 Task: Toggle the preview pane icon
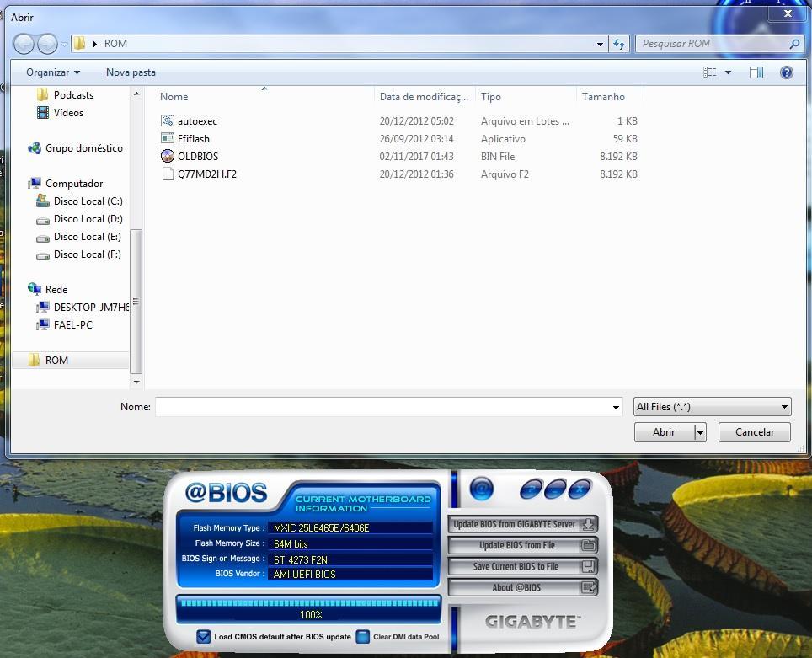pos(756,72)
